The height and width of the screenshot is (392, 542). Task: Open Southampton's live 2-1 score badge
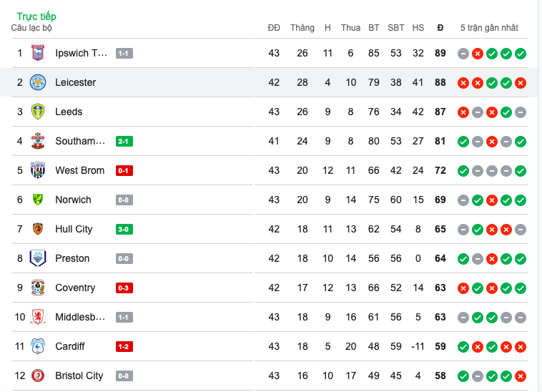click(x=124, y=142)
